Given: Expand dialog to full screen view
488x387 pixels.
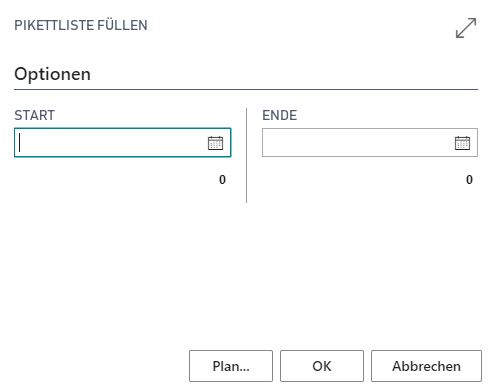Looking at the screenshot, I should pyautogui.click(x=466, y=28).
